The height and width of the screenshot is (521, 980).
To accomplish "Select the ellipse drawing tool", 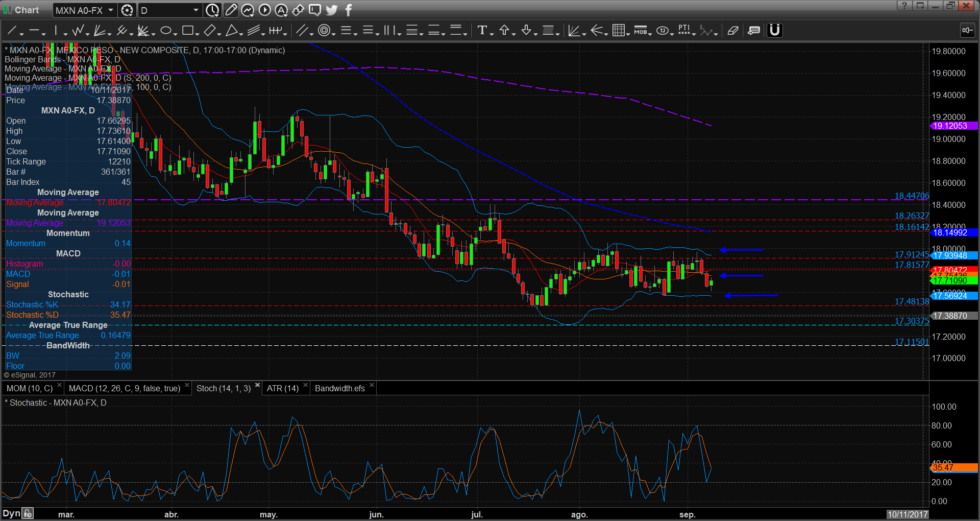I will pos(165,31).
